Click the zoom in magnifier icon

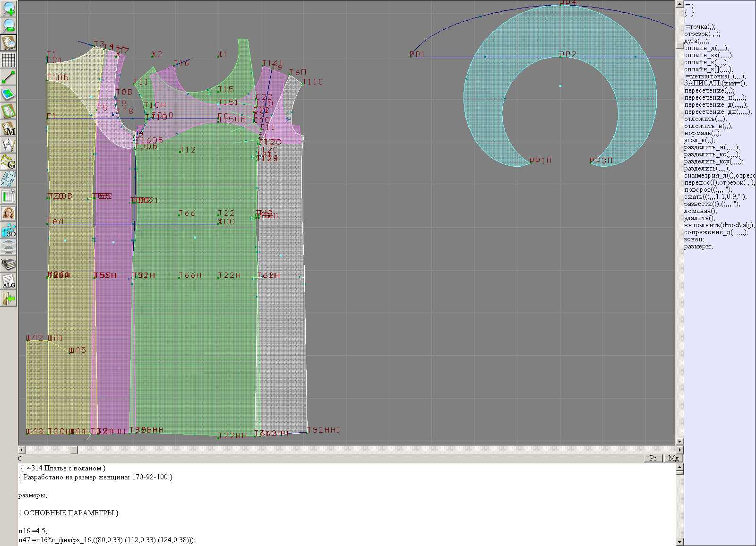tap(9, 9)
